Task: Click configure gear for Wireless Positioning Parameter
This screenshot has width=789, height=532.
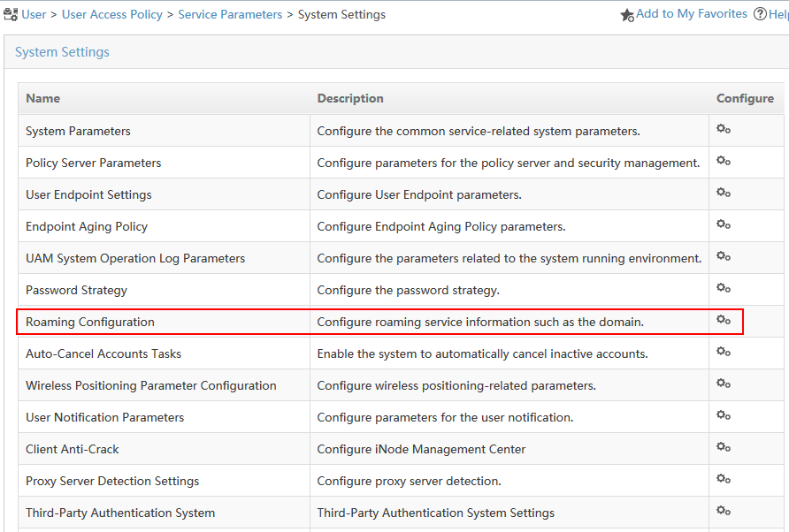Action: pos(723,384)
